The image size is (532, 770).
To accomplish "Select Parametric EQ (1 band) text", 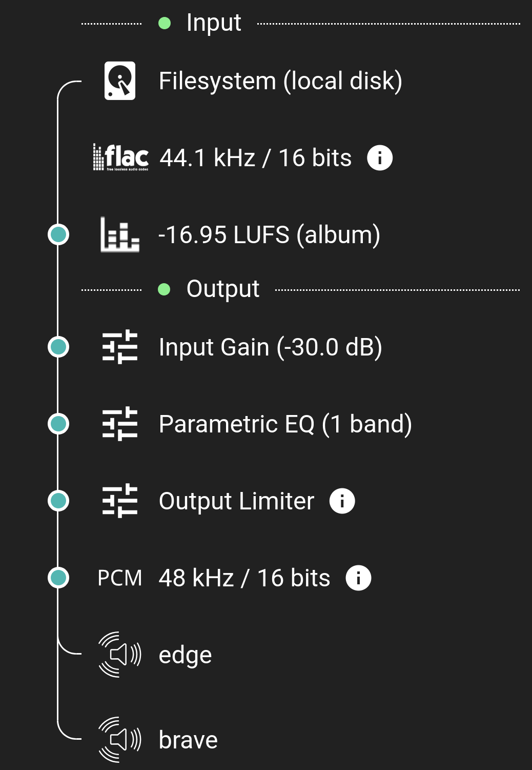I will click(285, 424).
